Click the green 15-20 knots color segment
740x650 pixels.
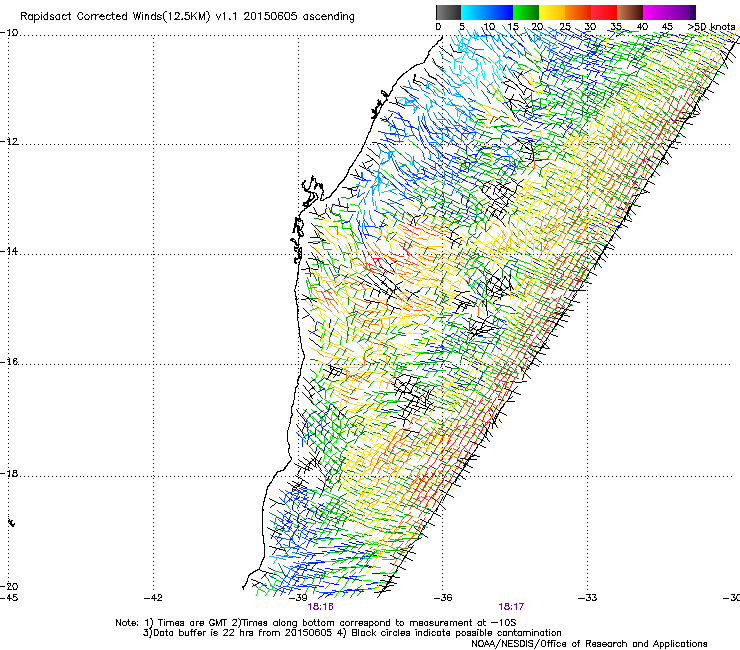point(526,12)
